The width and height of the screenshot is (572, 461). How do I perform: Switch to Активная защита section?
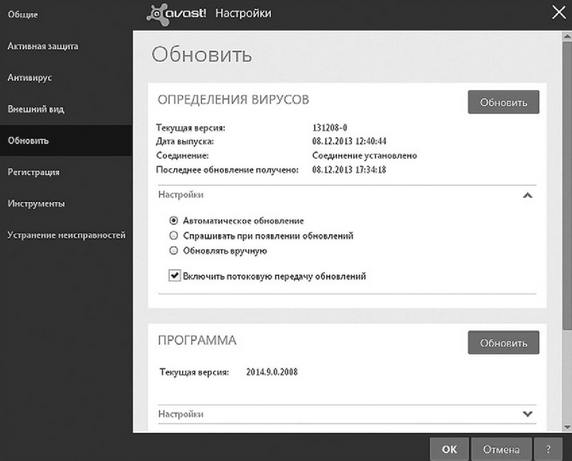click(43, 46)
